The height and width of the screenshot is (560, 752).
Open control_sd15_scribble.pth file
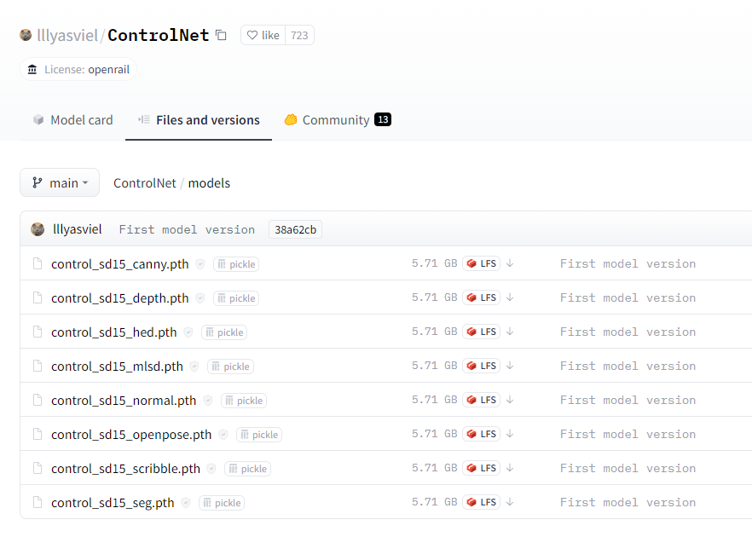point(125,469)
